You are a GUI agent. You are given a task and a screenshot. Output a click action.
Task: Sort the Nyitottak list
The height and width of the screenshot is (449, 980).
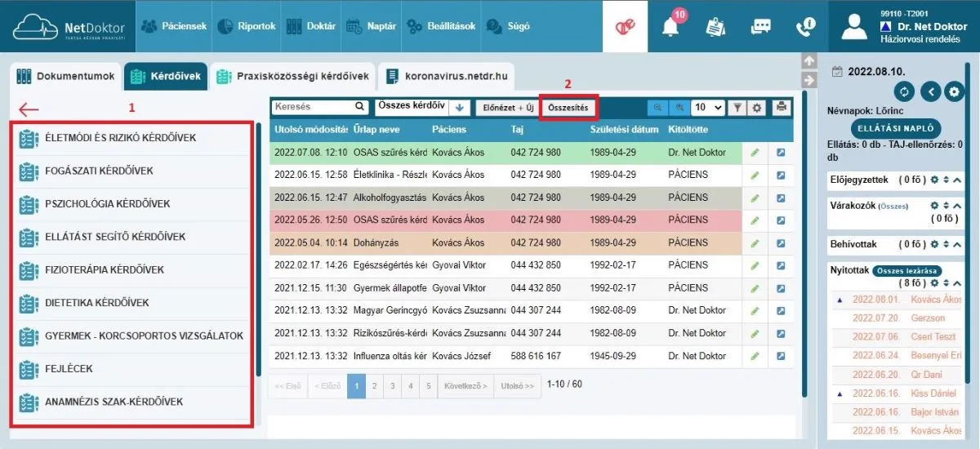[947, 283]
